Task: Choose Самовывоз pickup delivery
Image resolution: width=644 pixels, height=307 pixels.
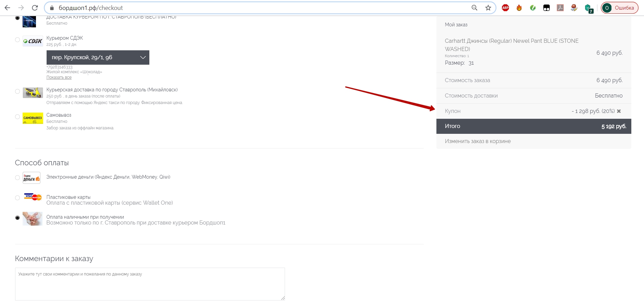Action: click(x=17, y=117)
